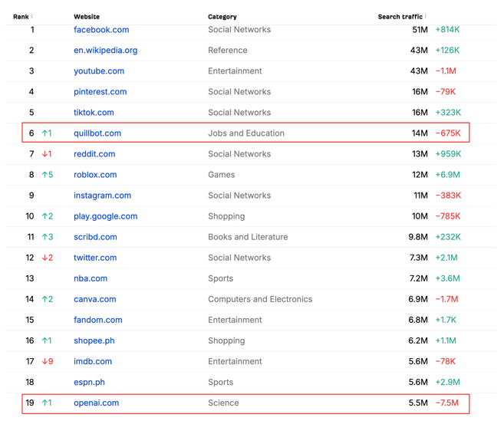The width and height of the screenshot is (504, 421).
Task: Click the up arrow beside roblox.com rank
Action: click(x=44, y=175)
